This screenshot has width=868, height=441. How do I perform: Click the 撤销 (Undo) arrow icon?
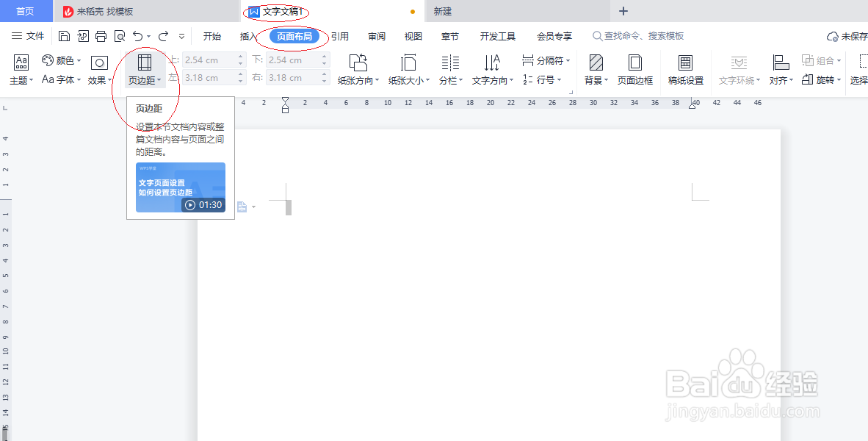point(138,35)
